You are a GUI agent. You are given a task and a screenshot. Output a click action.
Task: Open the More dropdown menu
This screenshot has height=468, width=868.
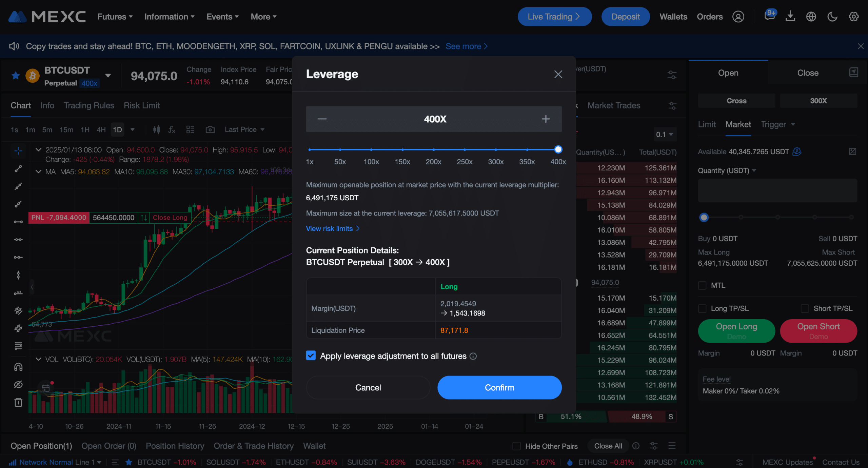(264, 17)
